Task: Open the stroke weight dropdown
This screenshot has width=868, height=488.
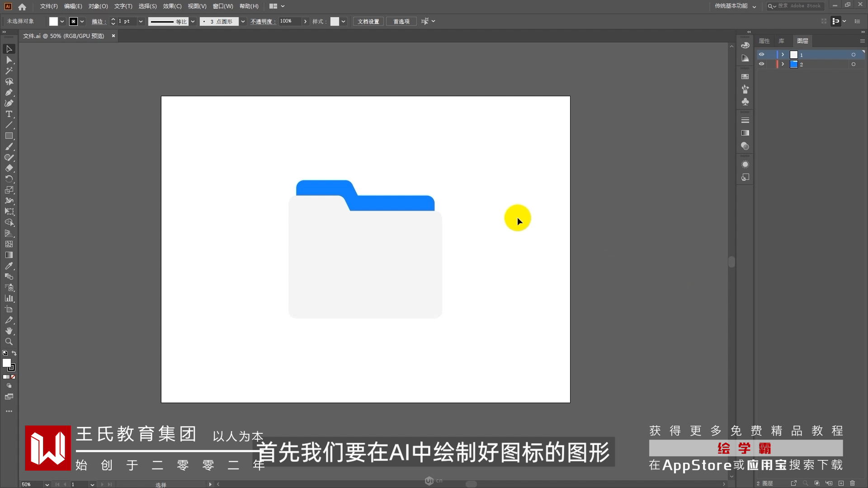Action: [141, 21]
